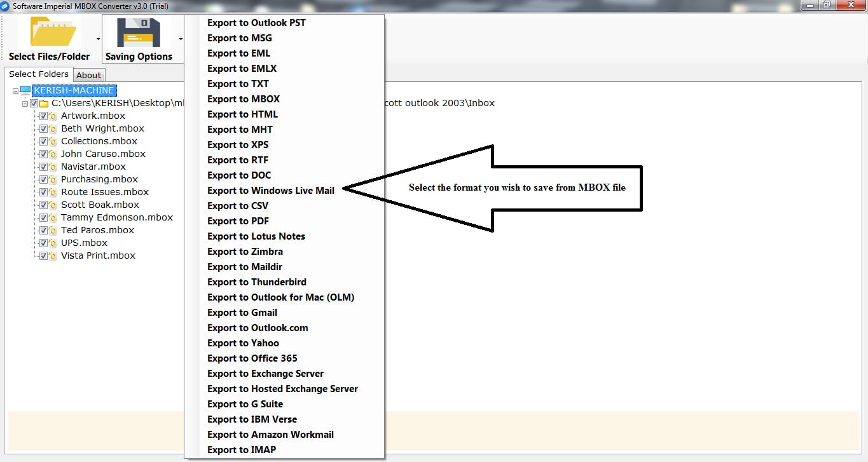Switch to the Select Folders tab
This screenshot has width=868, height=462.
click(x=39, y=74)
